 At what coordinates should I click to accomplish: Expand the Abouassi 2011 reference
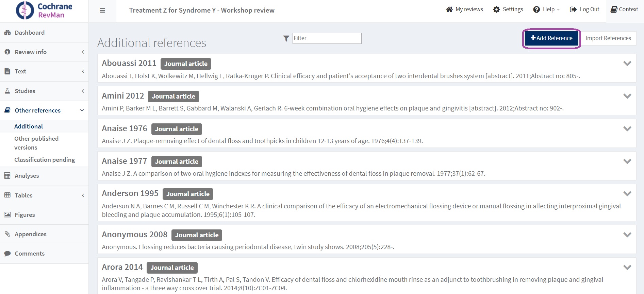pyautogui.click(x=627, y=64)
